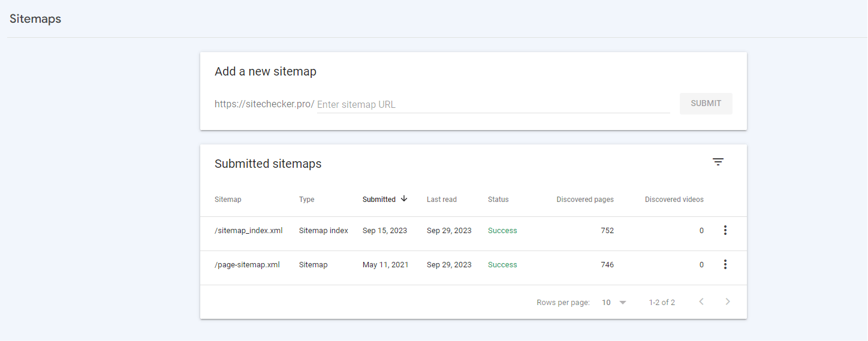
Task: Select the Sitemap index type cell
Action: (x=324, y=231)
